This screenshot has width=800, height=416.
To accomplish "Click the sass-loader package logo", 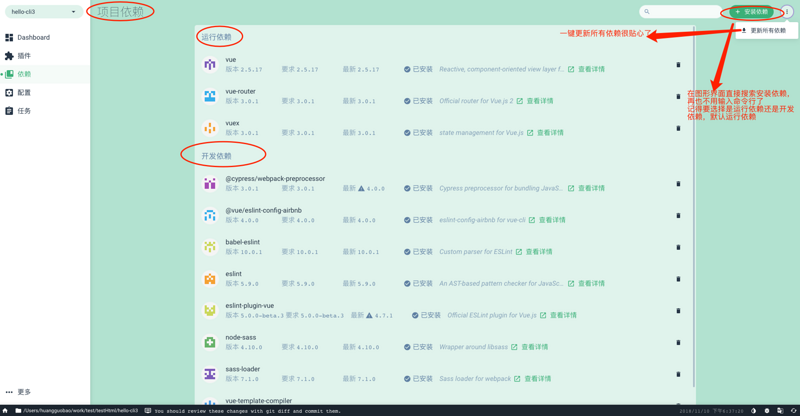I will click(210, 374).
